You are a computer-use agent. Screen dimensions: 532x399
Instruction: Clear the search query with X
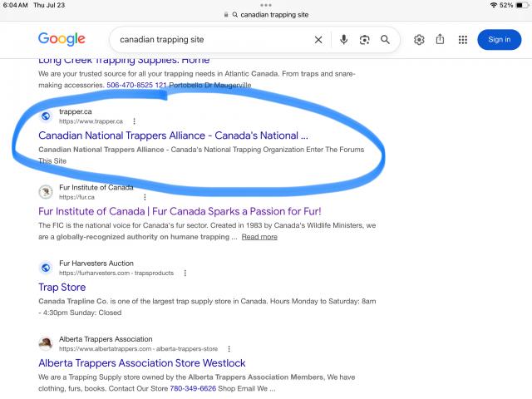tap(318, 40)
